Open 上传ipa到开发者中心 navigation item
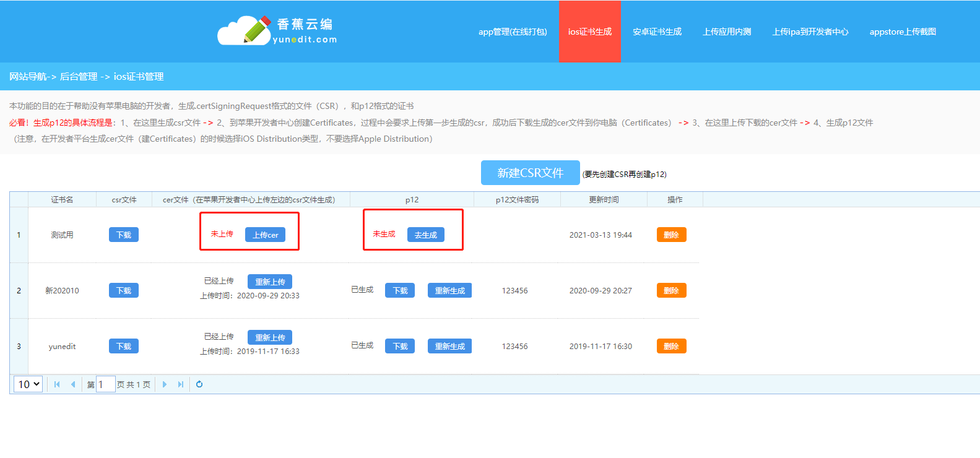The height and width of the screenshot is (458, 980). click(810, 32)
